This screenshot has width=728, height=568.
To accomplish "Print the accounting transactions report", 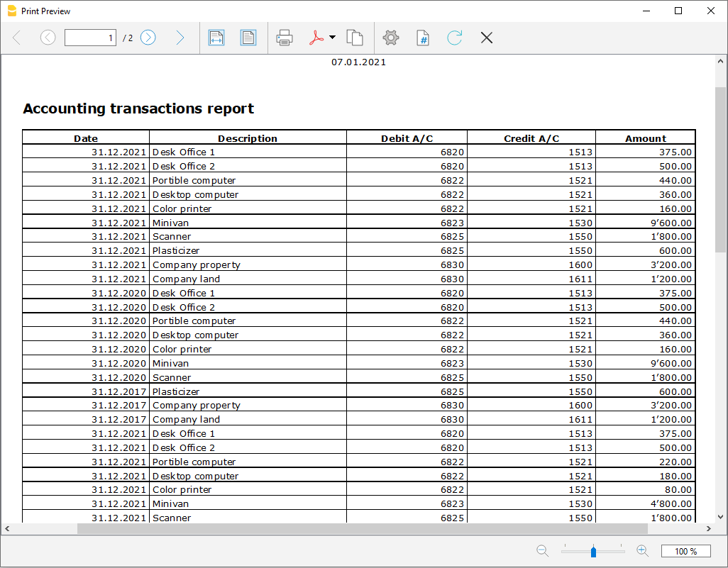I will tap(285, 38).
